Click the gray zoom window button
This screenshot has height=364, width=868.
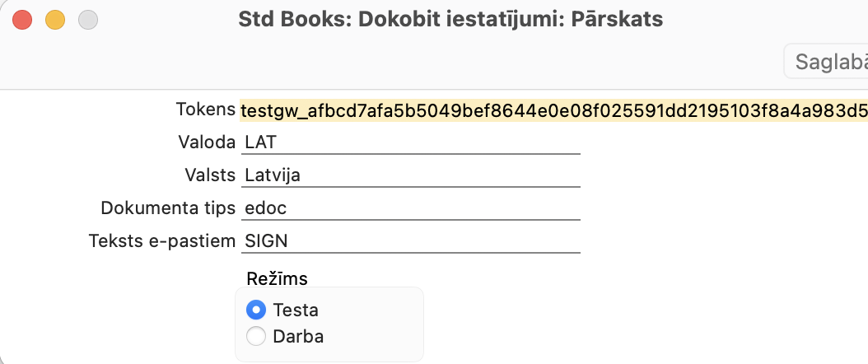coord(86,20)
